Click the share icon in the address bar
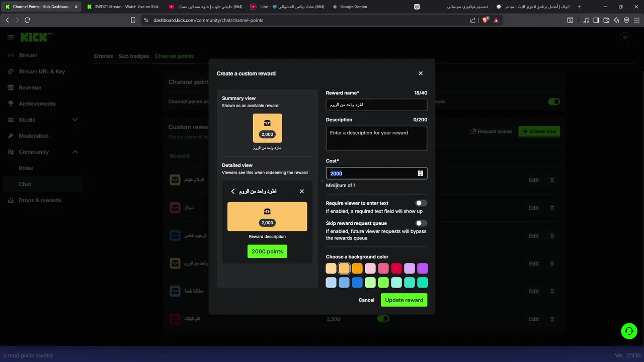Viewport: 644px width, 362px height. (x=473, y=20)
